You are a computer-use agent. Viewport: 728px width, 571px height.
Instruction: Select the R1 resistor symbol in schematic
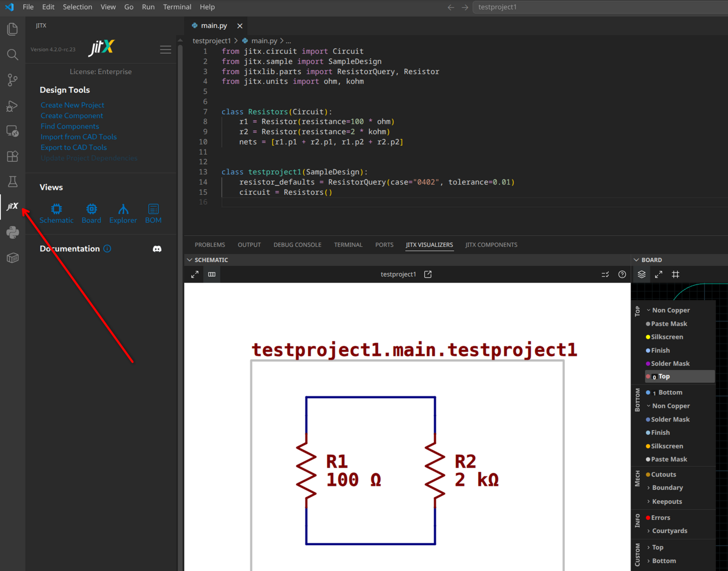pyautogui.click(x=307, y=470)
